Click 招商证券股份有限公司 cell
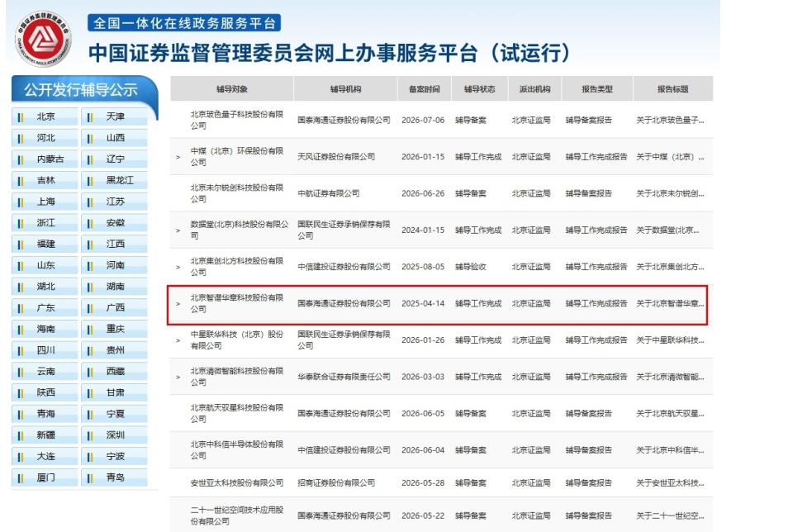Screen dimensions: 793x532 pyautogui.click(x=336, y=483)
